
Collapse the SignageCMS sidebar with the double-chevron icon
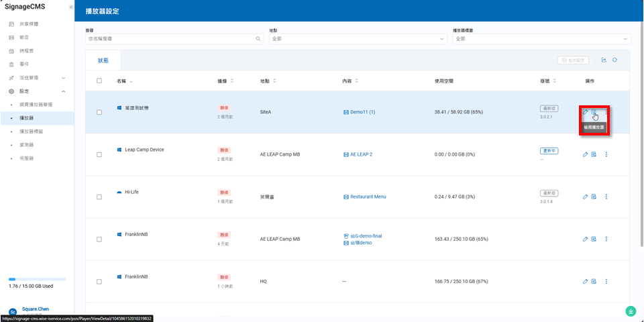pos(71,7)
